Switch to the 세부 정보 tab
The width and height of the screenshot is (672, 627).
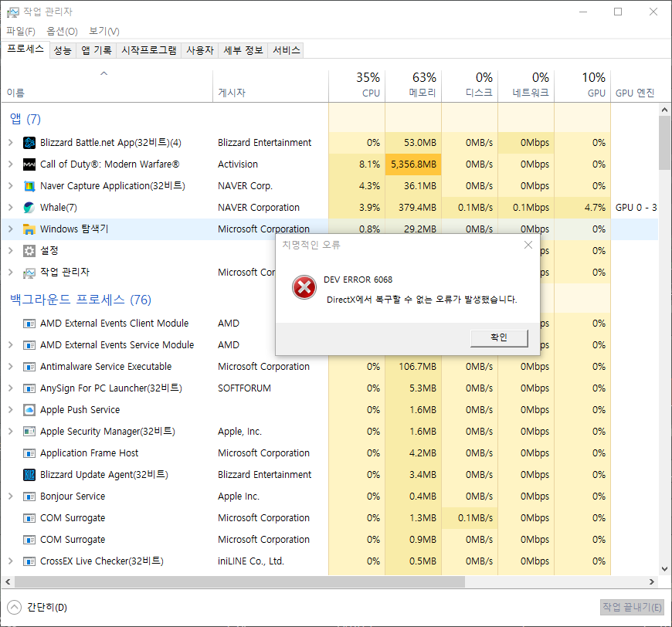(x=243, y=50)
